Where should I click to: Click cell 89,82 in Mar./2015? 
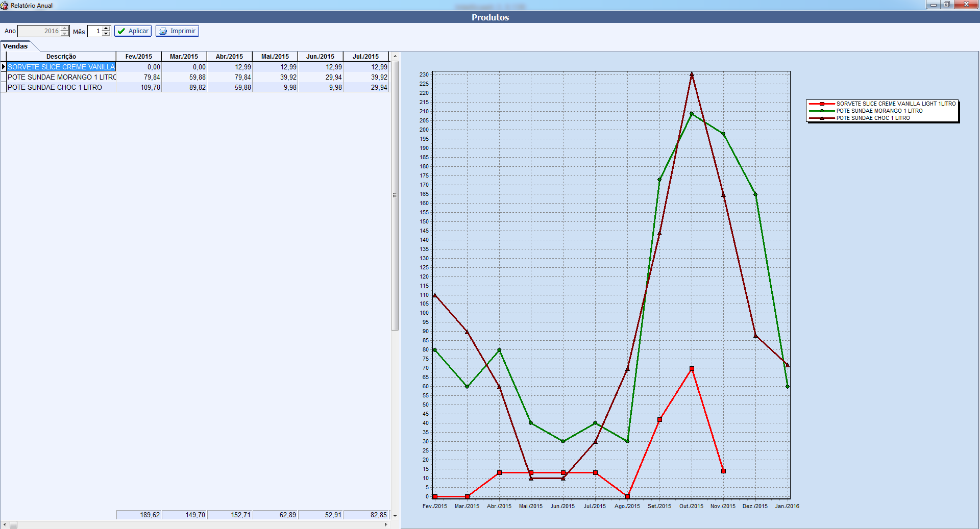pos(184,87)
